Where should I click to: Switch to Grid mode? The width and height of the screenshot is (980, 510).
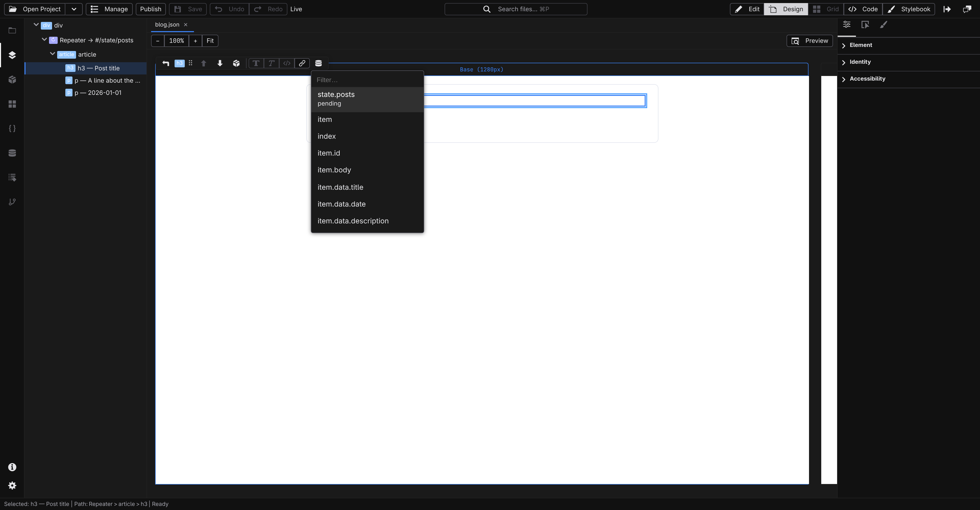[x=826, y=9]
